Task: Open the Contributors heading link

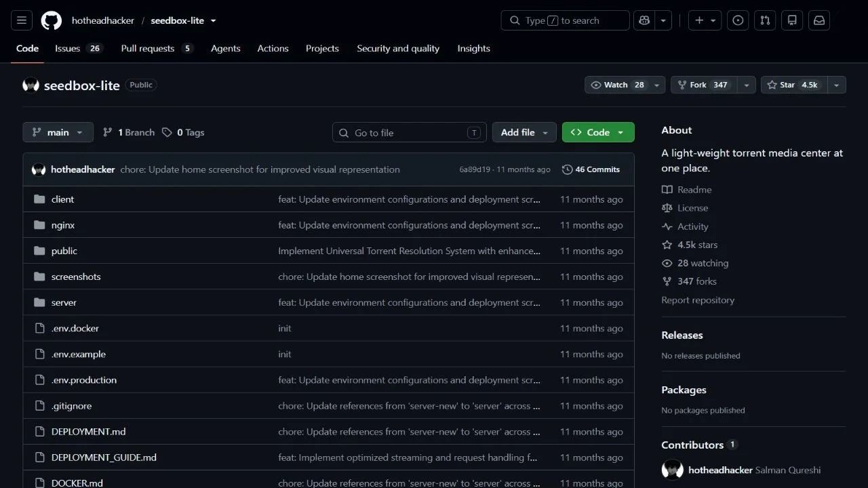Action: click(x=699, y=445)
